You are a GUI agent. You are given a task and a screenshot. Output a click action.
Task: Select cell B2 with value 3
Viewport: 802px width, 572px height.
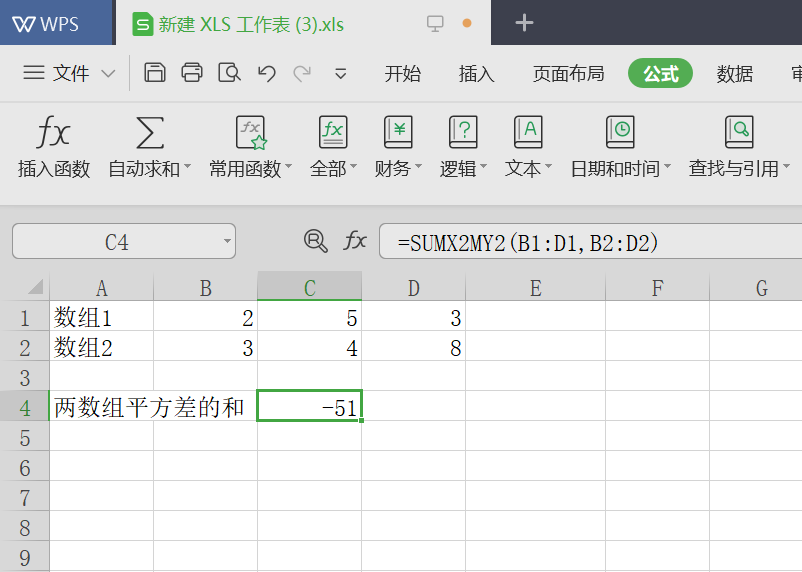pyautogui.click(x=206, y=347)
